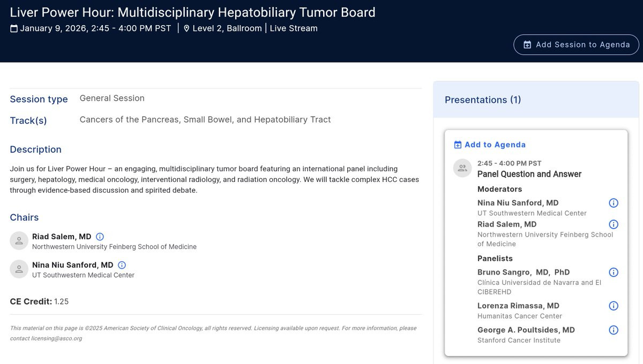The image size is (643, 364).
Task: Show info for panelist Lorenza Rimassa
Action: [614, 306]
